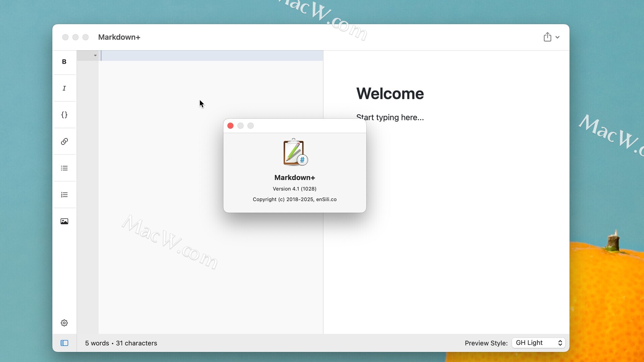Image resolution: width=644 pixels, height=362 pixels.
Task: Insert a hyperlink with the link icon
Action: pos(64,141)
